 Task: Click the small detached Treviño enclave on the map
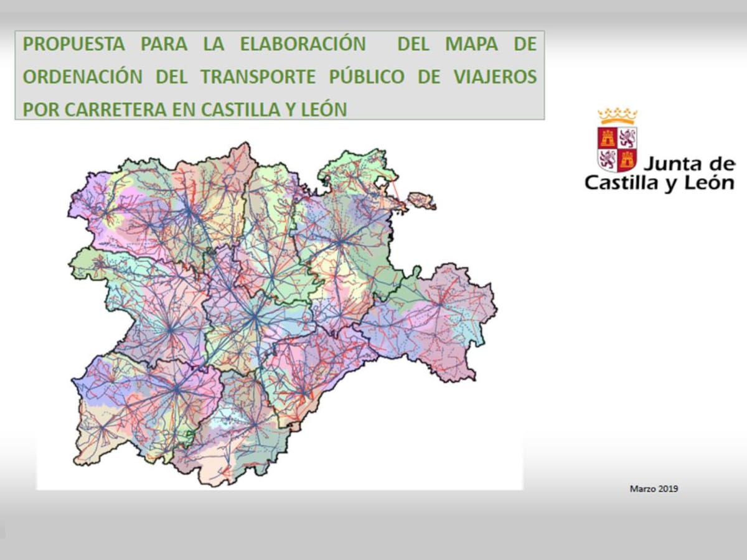pos(421,200)
